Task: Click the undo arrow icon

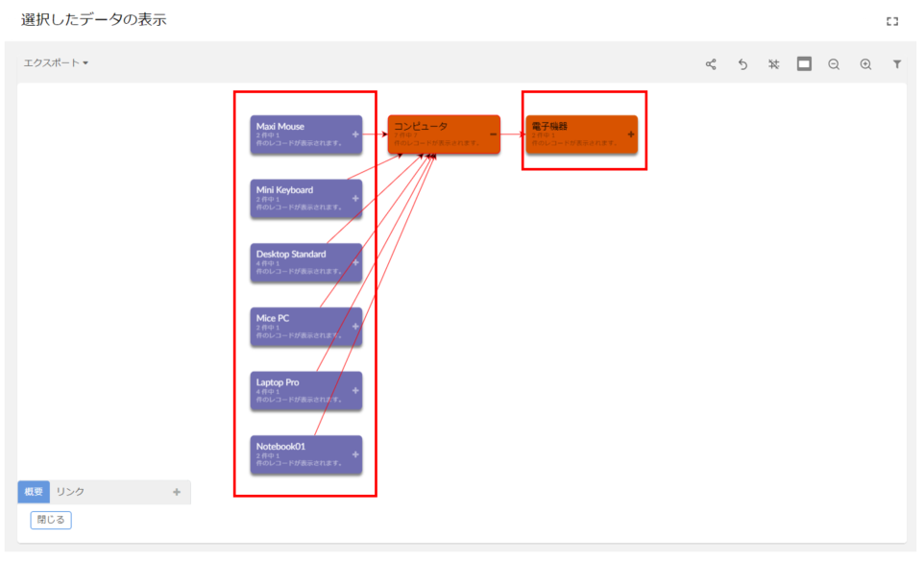Action: [x=742, y=64]
